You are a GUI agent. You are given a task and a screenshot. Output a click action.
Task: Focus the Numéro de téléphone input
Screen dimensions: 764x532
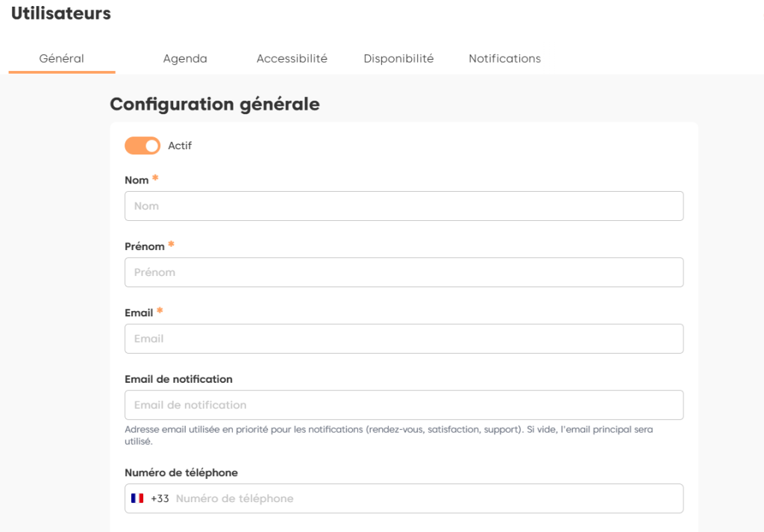tap(425, 498)
